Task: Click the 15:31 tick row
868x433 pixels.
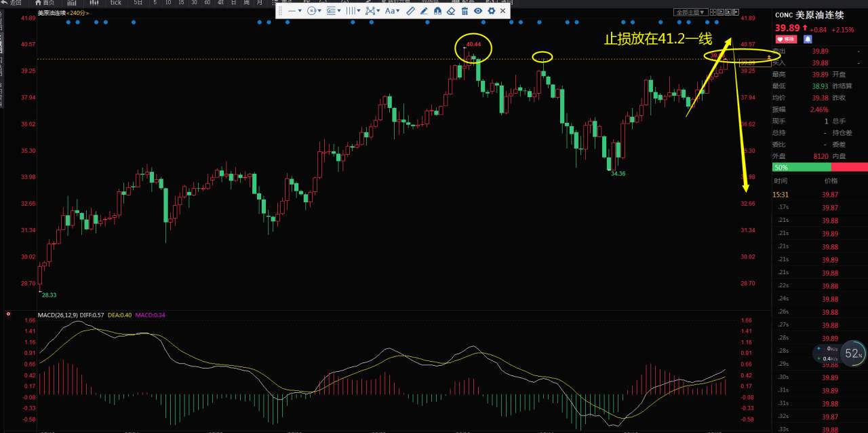Action: (x=820, y=194)
